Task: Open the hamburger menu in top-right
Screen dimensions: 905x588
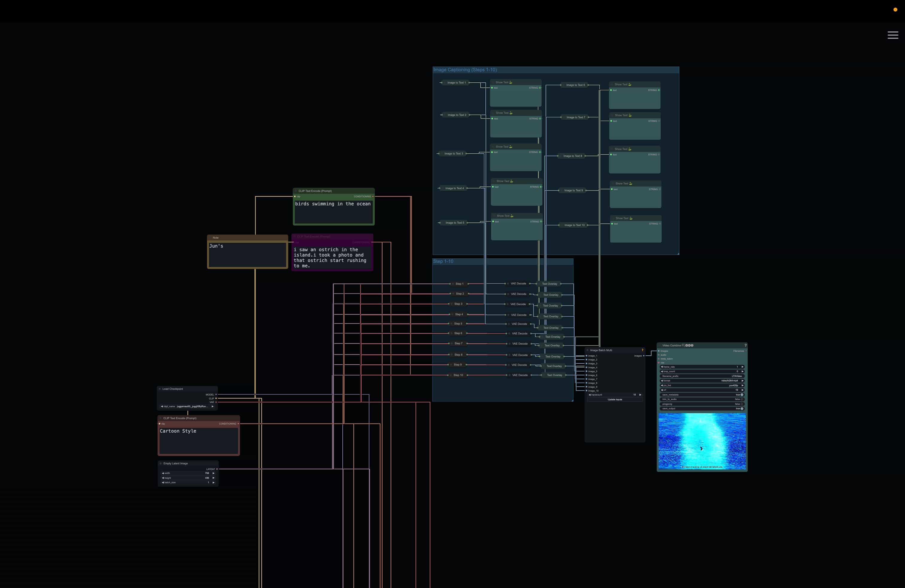Action: click(x=892, y=35)
